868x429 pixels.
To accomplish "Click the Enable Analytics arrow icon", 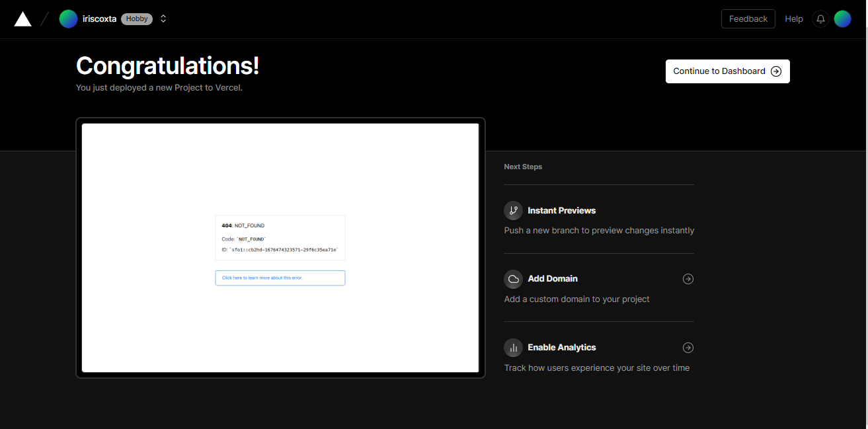I will [x=688, y=348].
